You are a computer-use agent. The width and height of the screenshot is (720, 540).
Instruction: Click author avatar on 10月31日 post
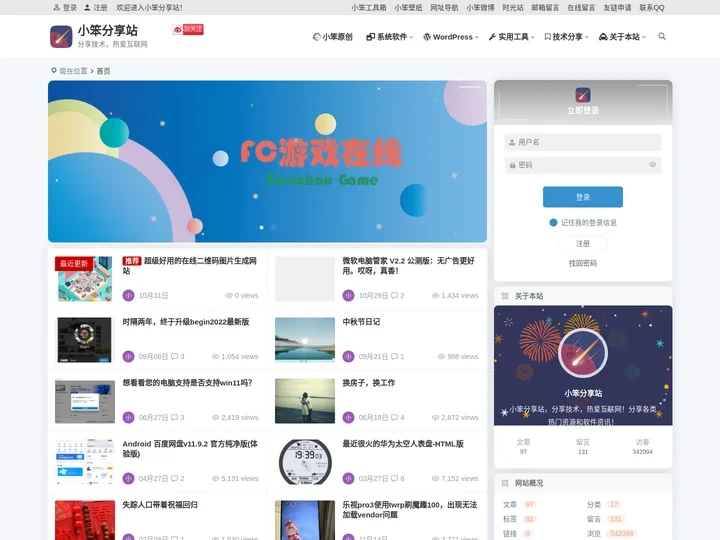(129, 295)
